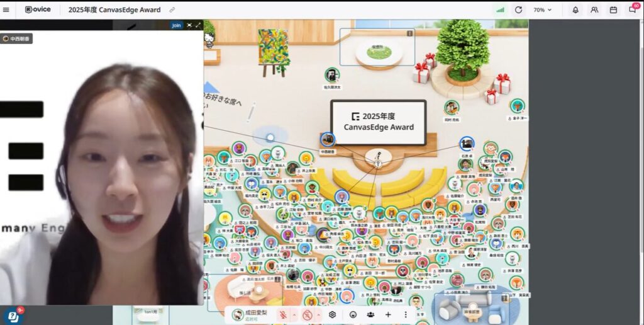Toggle picture-in-picture video view icon
Image resolution: width=644 pixels, height=325 pixels.
tap(189, 25)
